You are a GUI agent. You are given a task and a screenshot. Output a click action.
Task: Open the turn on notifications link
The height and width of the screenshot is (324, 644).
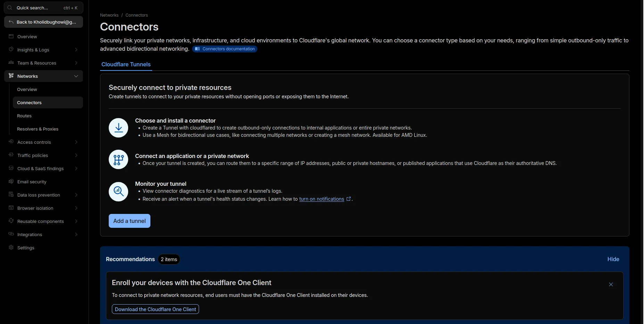tap(322, 199)
